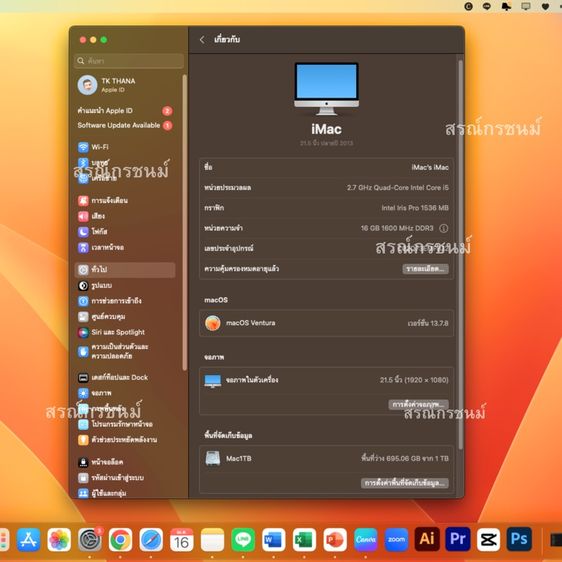Open Photos from the Dock
Screen dimensions: 562x562
pyautogui.click(x=59, y=539)
